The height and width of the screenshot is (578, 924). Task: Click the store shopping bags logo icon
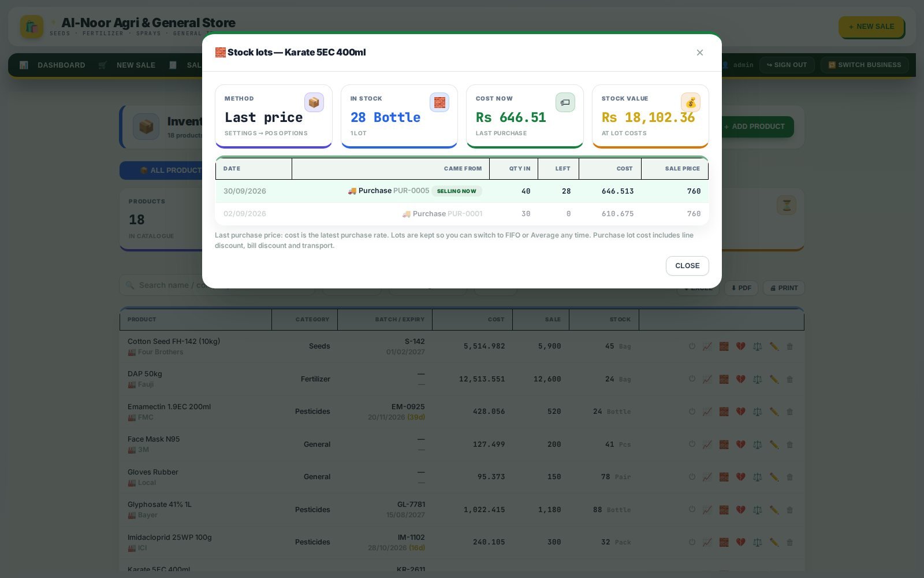point(32,27)
